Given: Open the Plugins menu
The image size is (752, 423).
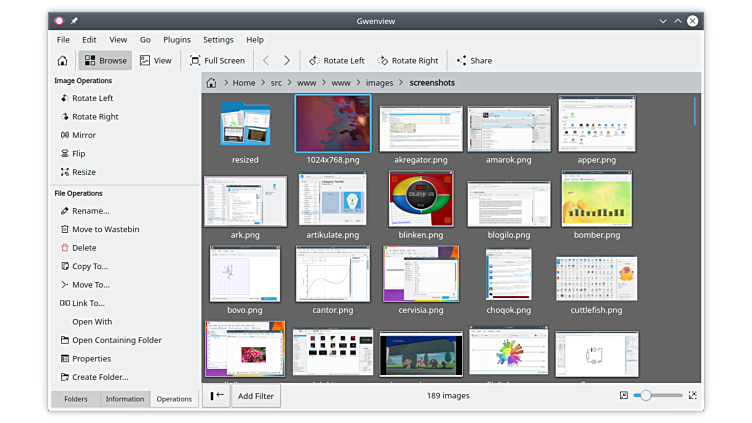Looking at the screenshot, I should [x=175, y=40].
